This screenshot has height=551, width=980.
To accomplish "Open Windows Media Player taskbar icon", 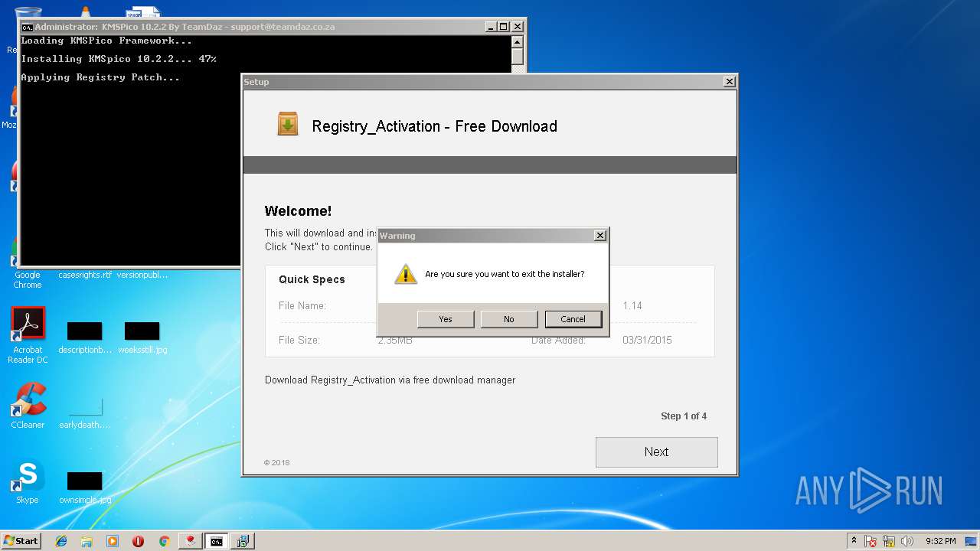I will coord(113,541).
